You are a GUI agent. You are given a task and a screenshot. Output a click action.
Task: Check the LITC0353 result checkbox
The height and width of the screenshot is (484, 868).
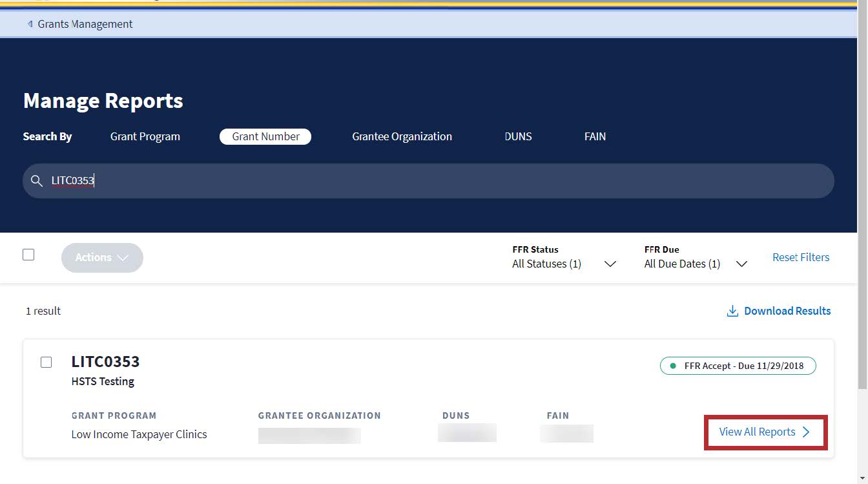pyautogui.click(x=46, y=362)
